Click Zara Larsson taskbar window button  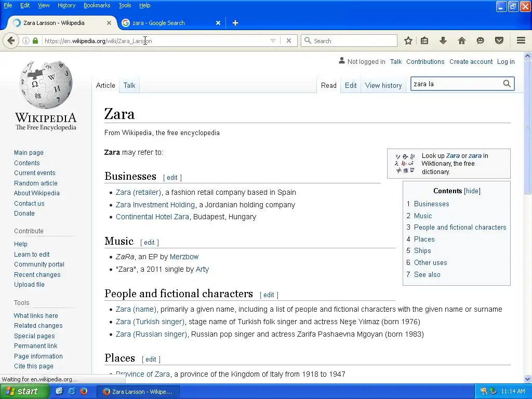coord(138,392)
